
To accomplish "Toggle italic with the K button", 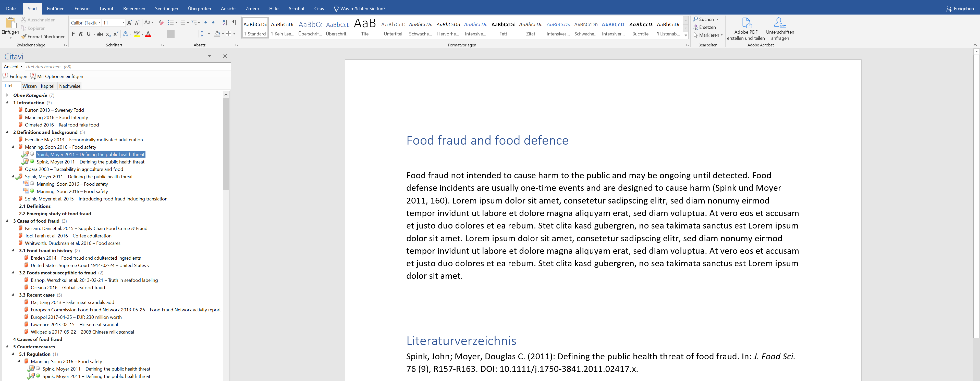I will [x=81, y=34].
